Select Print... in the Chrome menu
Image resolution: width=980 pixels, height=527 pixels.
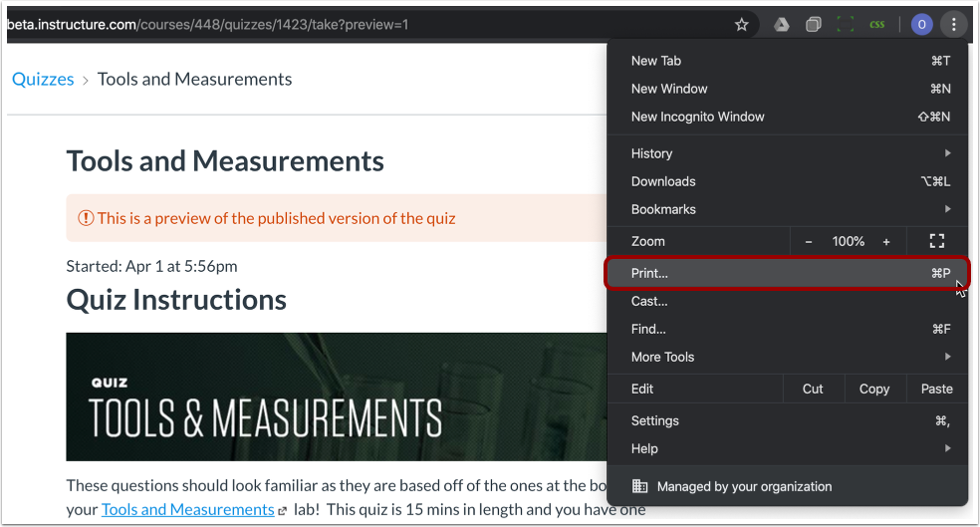787,273
